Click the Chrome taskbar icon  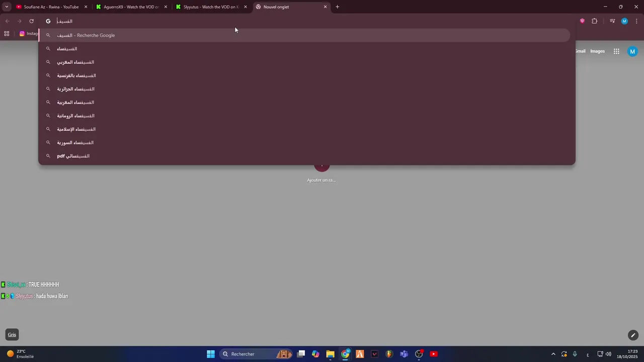pyautogui.click(x=345, y=354)
